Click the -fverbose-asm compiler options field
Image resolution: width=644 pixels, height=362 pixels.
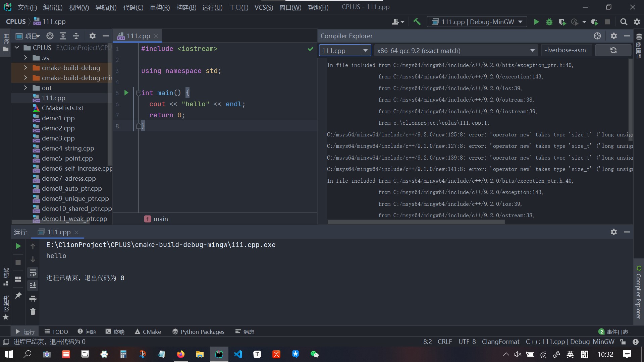[x=566, y=50]
